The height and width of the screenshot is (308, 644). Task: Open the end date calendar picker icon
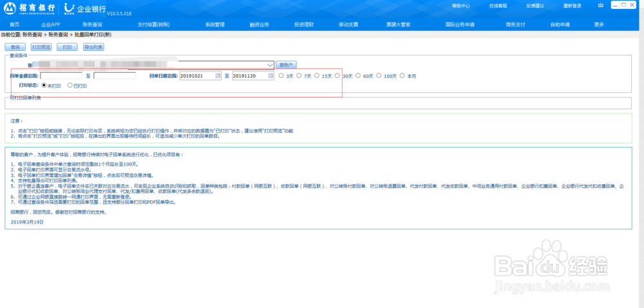click(270, 75)
